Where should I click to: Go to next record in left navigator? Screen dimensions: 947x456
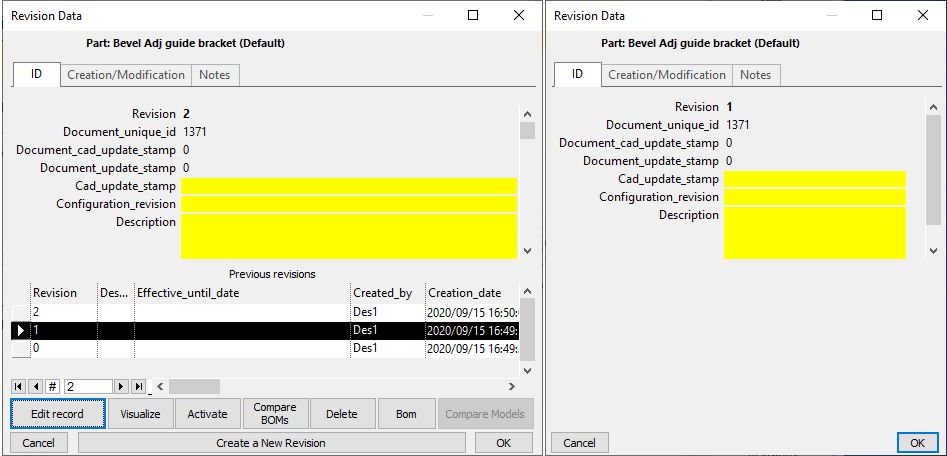point(121,387)
